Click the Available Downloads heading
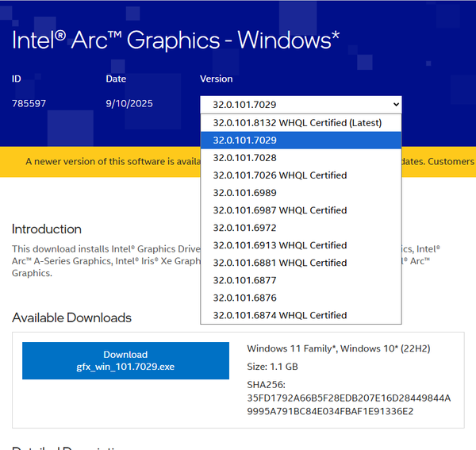The height and width of the screenshot is (450, 476). coord(71,318)
